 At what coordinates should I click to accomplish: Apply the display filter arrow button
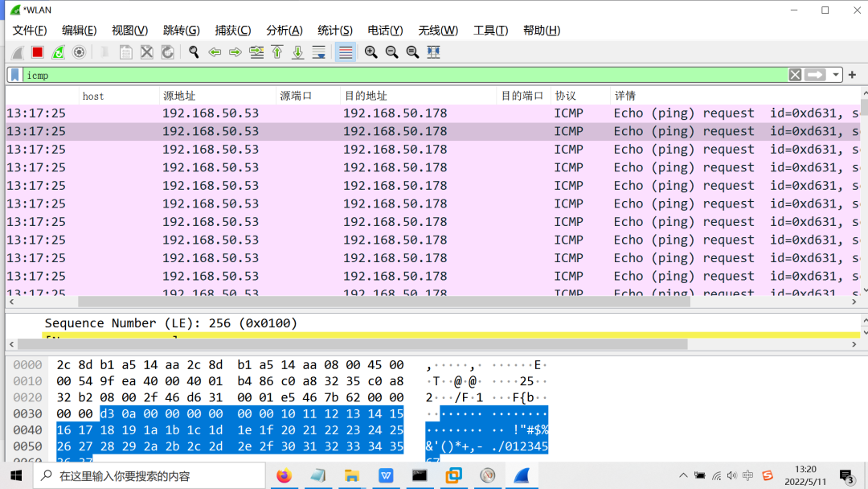[816, 75]
